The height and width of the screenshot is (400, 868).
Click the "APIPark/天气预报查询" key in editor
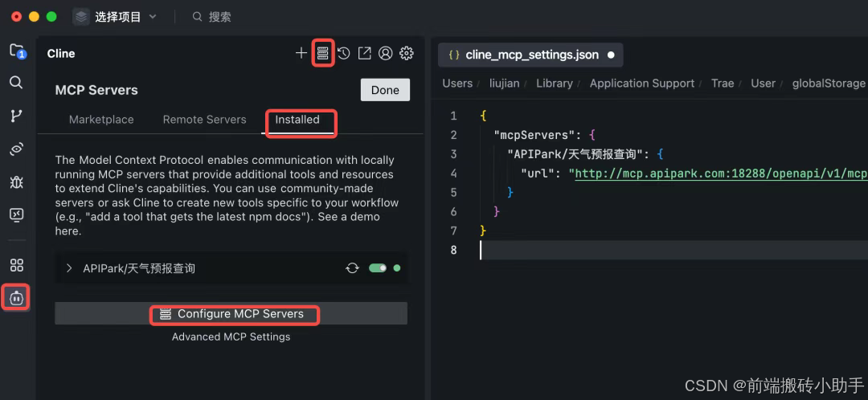575,153
